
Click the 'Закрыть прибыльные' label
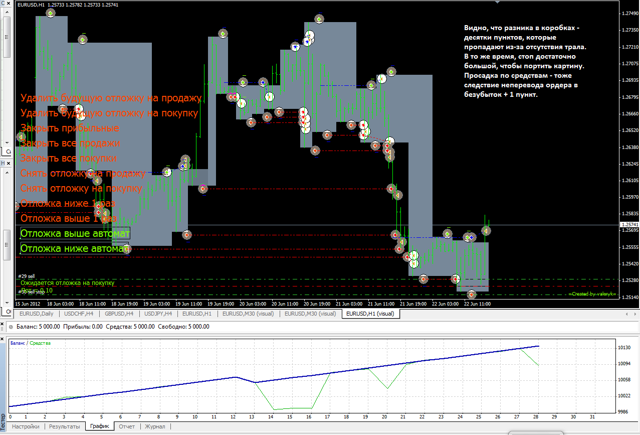click(x=70, y=128)
